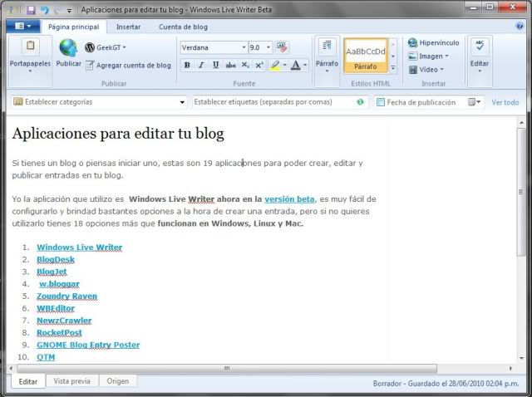Click the Establecer etiquetas tags field
Image resolution: width=532 pixels, height=397 pixels.
[274, 102]
